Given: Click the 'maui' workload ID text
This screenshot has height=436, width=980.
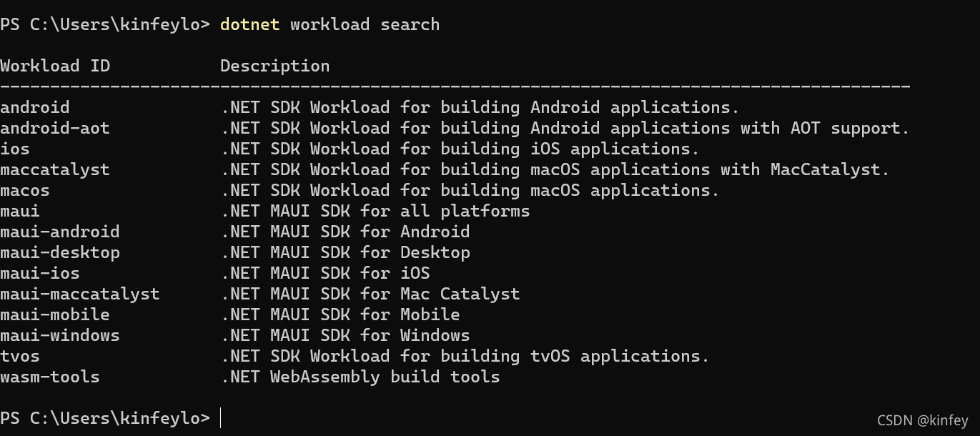Looking at the screenshot, I should [x=20, y=211].
